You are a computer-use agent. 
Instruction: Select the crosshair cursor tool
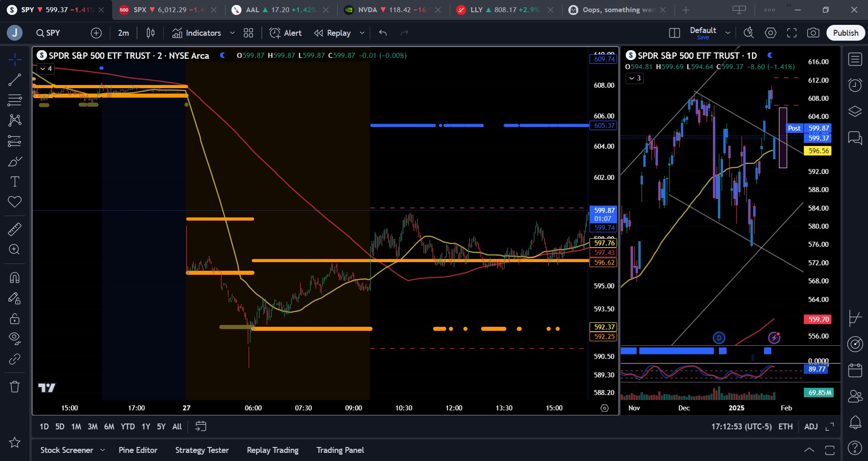click(x=14, y=59)
